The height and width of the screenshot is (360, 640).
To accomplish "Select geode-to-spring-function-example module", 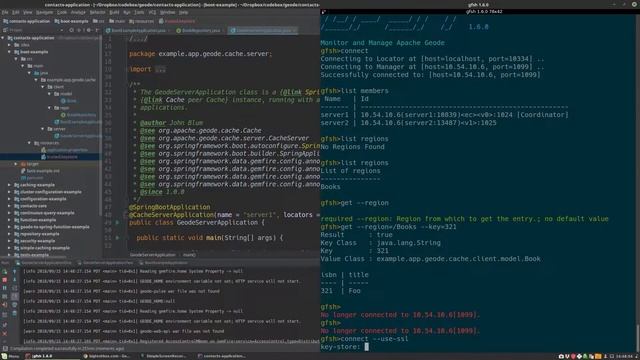I will [x=51, y=227].
